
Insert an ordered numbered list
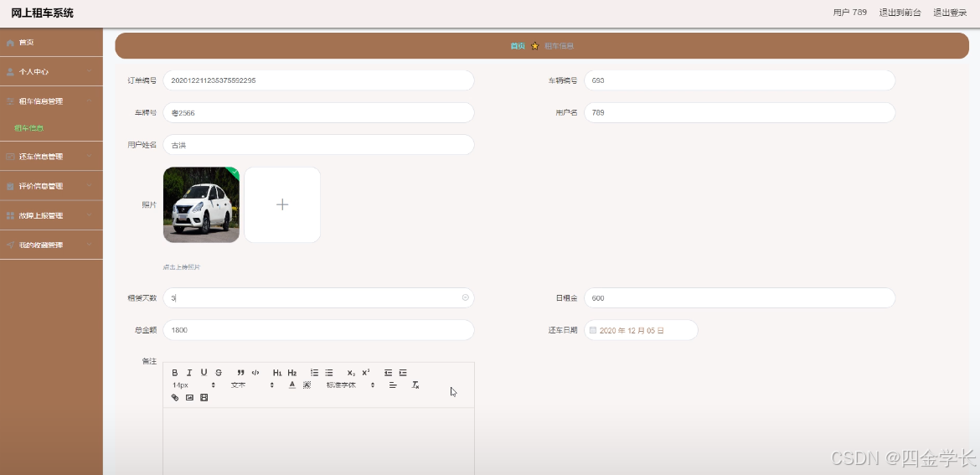click(314, 373)
